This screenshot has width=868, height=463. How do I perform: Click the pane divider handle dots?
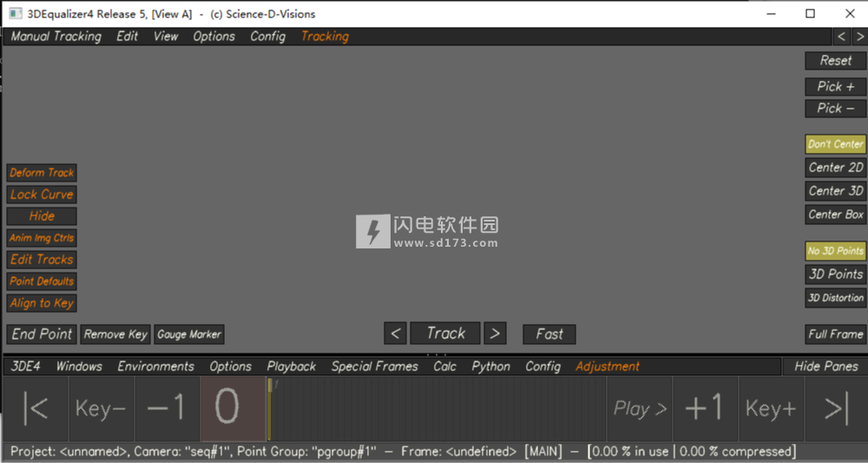click(437, 354)
